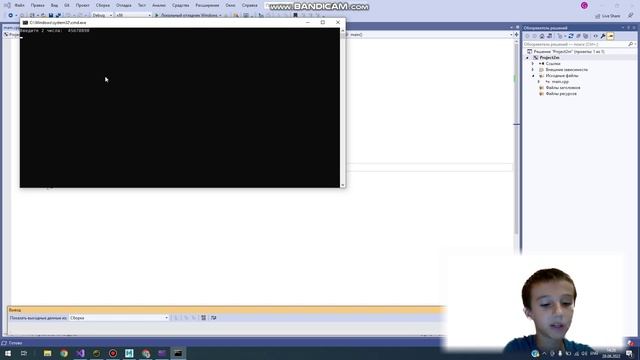Open the Расширения menu
The height and width of the screenshot is (360, 640).
click(x=207, y=5)
